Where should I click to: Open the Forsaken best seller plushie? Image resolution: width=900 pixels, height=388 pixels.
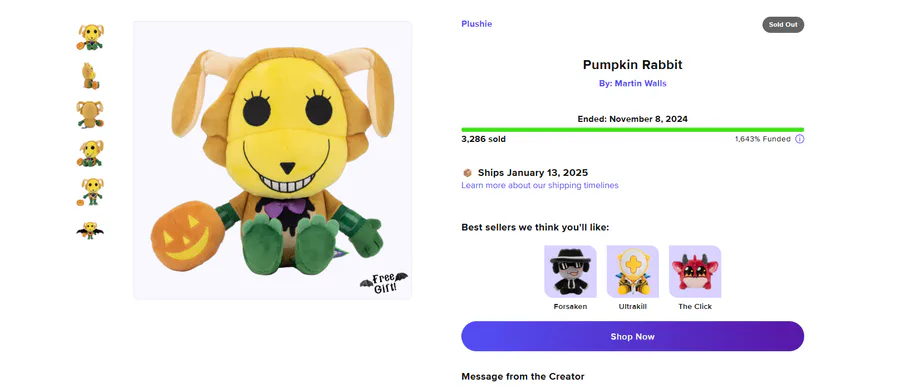[x=570, y=271]
